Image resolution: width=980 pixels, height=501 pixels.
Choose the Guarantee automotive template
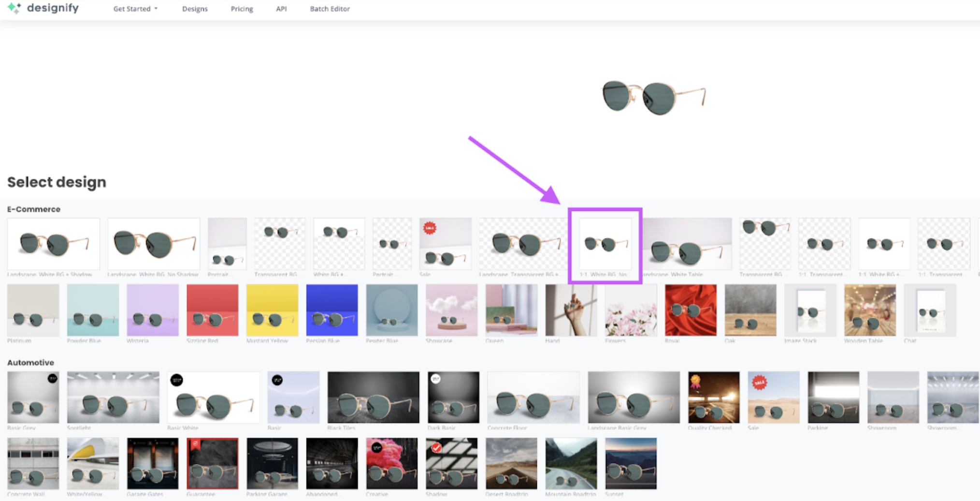[213, 463]
